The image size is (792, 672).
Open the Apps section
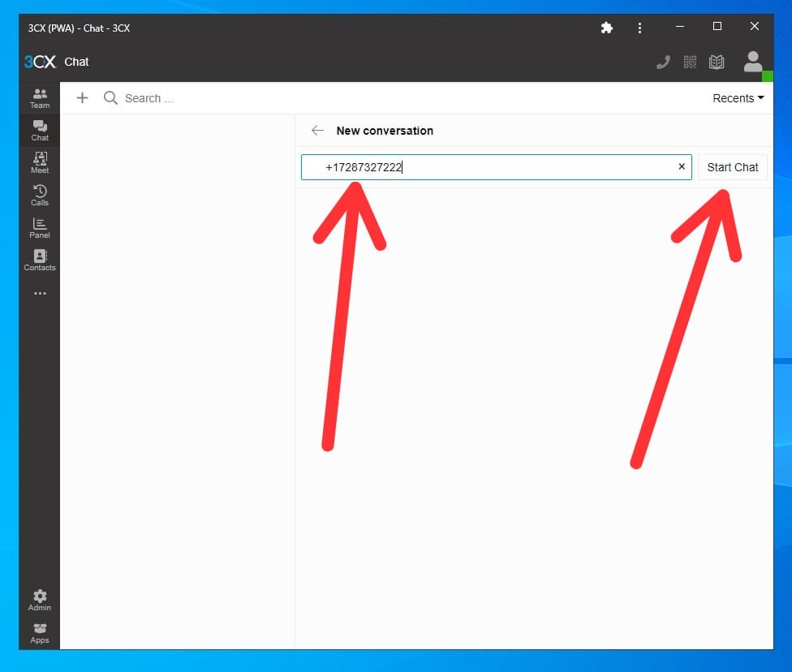[x=40, y=632]
